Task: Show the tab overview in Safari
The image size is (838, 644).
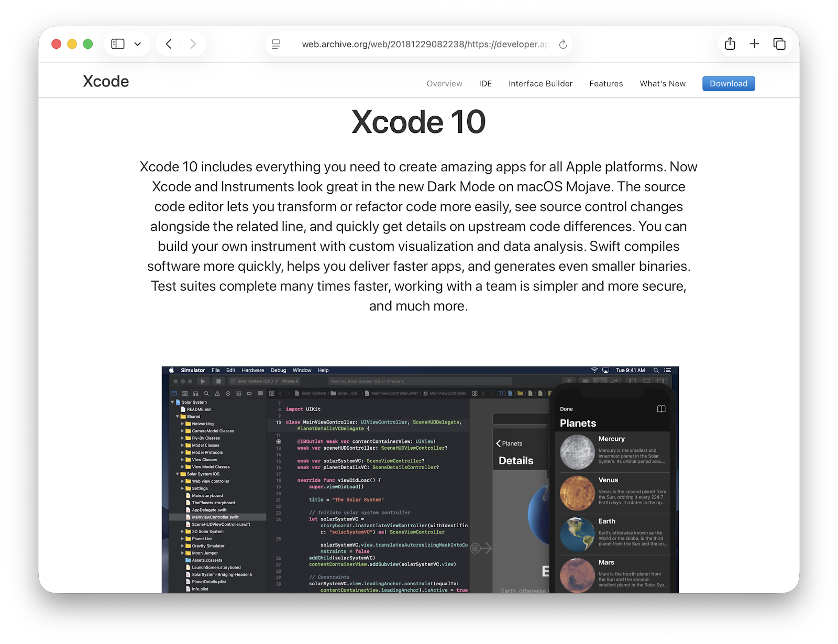Action: pos(779,44)
